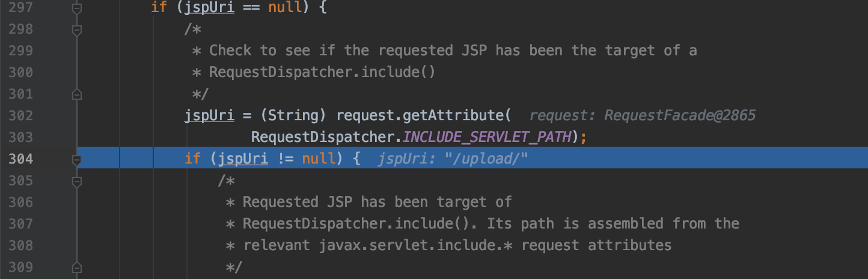Screen dimensions: 868x279
Task: Collapse the if block fold on line 304
Action: [x=76, y=159]
